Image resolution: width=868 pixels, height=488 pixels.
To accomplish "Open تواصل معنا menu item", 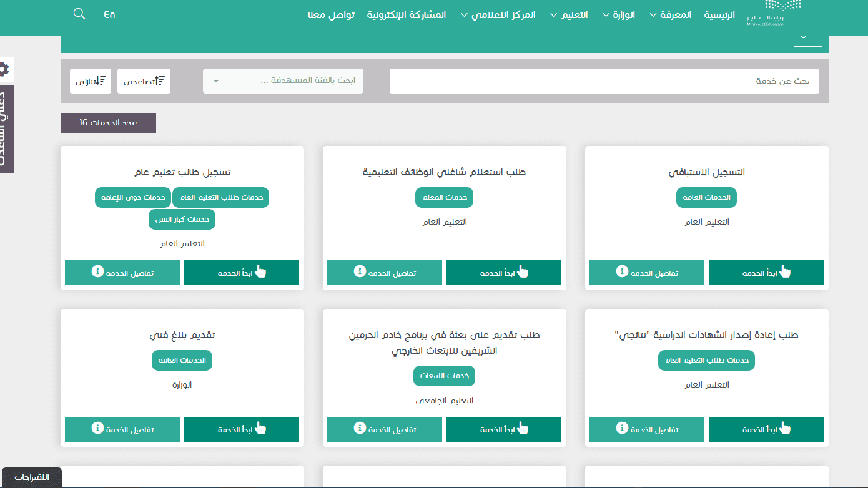I will (x=331, y=15).
